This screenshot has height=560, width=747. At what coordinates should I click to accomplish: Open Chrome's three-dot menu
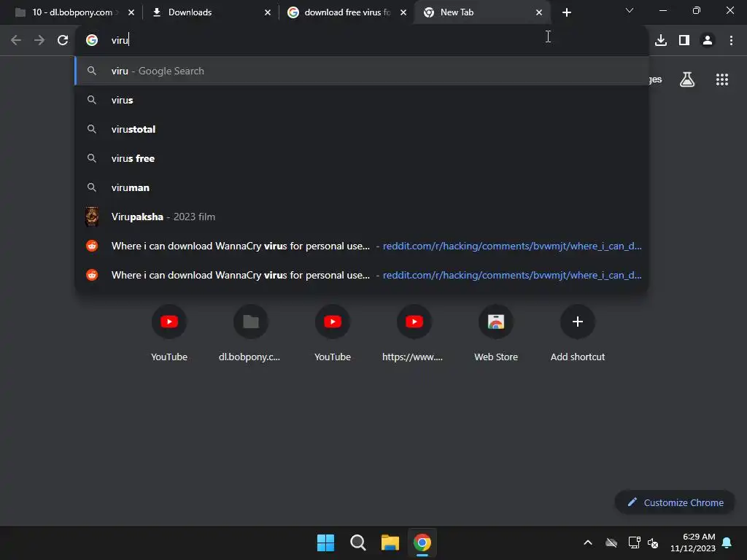click(x=731, y=41)
